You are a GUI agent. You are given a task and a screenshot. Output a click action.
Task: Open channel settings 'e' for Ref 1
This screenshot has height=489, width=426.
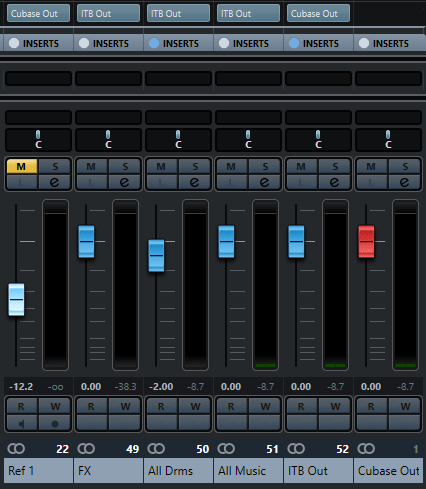coord(55,182)
